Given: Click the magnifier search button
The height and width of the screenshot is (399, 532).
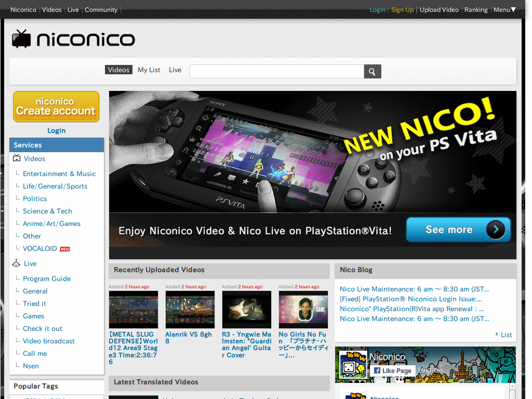Looking at the screenshot, I should click(x=372, y=72).
